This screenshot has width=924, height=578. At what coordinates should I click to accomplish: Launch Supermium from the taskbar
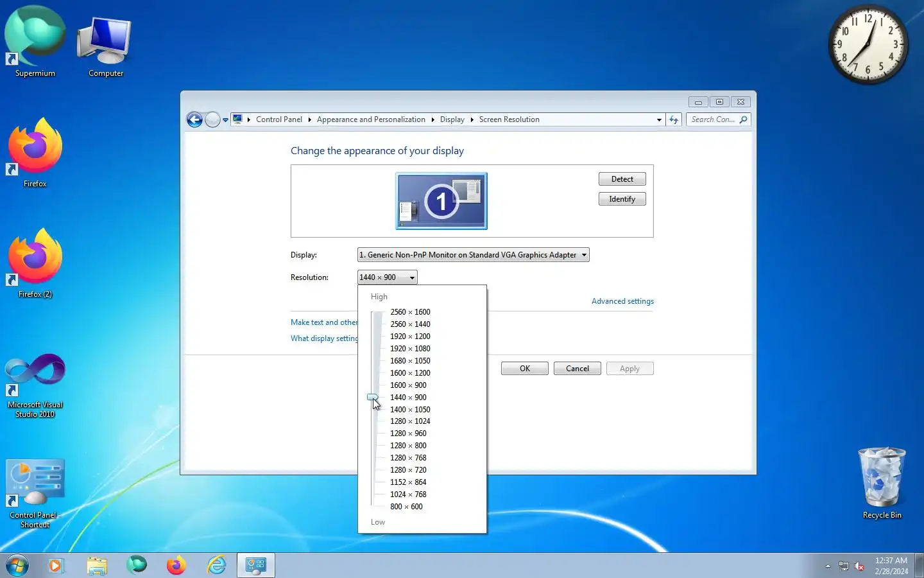coord(137,565)
